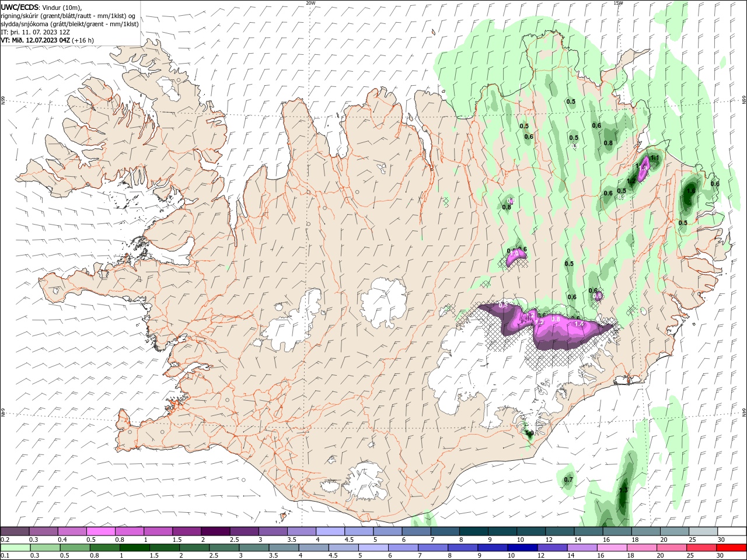Click the '1.6' value on the east coast
The image size is (747, 560).
tap(691, 191)
